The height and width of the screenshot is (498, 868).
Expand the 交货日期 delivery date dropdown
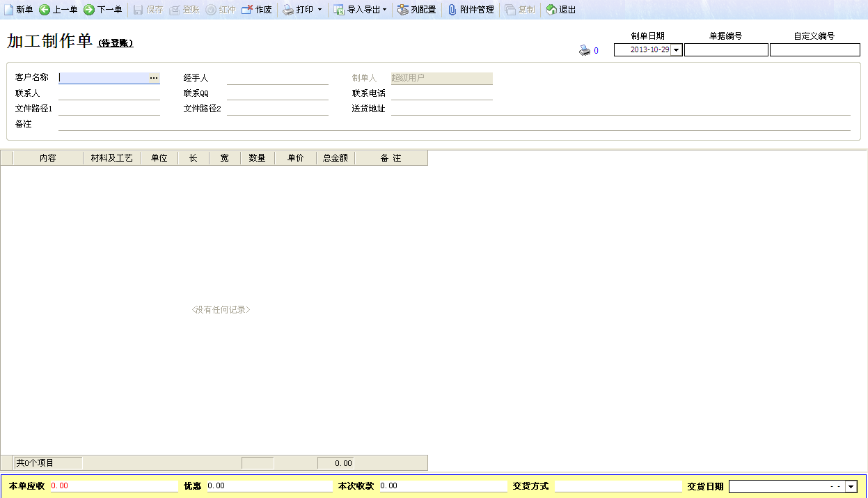(x=851, y=486)
